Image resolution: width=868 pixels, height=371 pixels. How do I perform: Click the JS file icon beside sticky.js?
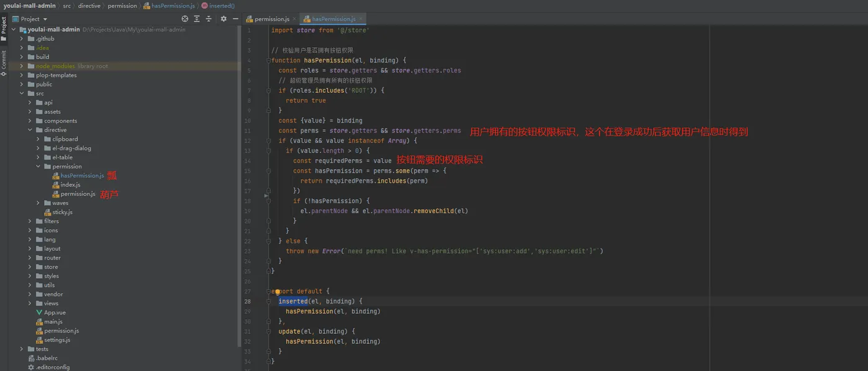(x=47, y=212)
